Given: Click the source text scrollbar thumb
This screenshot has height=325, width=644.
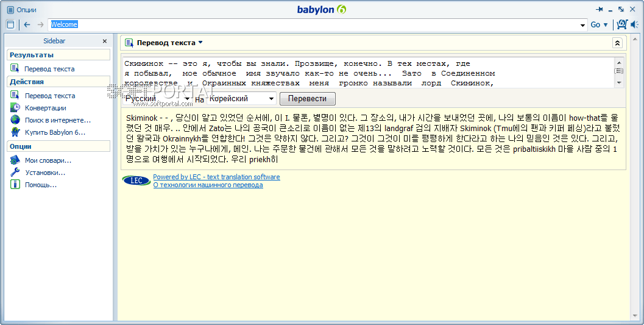Looking at the screenshot, I should (619, 71).
